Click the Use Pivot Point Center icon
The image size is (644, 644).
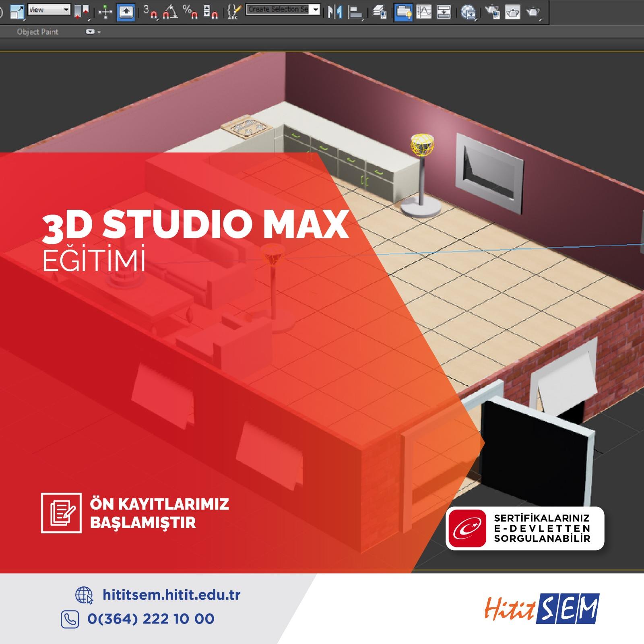[81, 12]
